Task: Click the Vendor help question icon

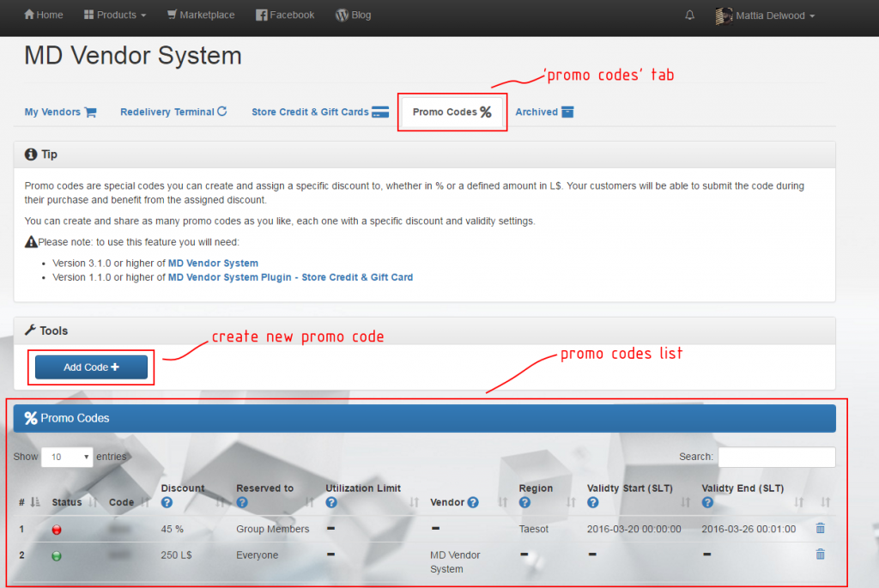Action: click(x=473, y=502)
